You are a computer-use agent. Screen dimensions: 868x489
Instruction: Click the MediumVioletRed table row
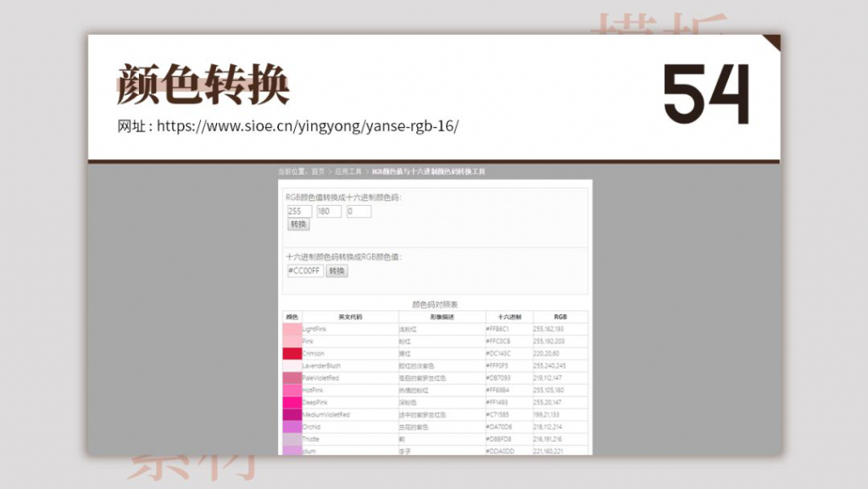click(x=424, y=414)
